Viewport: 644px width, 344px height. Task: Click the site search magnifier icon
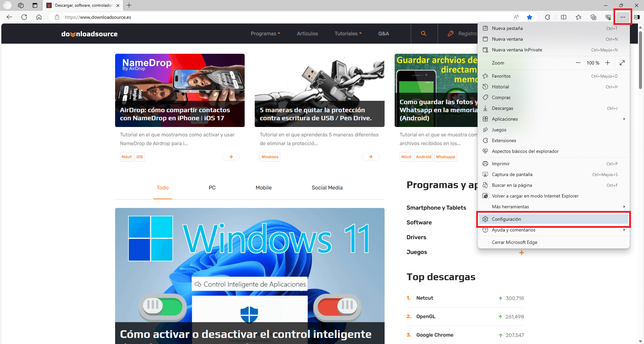(424, 34)
